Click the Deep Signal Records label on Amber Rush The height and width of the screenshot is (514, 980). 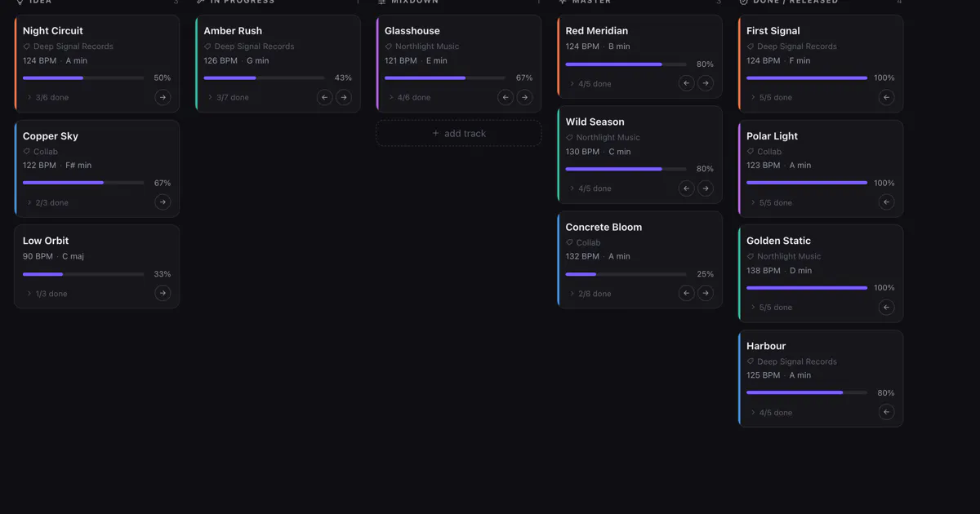[255, 47]
